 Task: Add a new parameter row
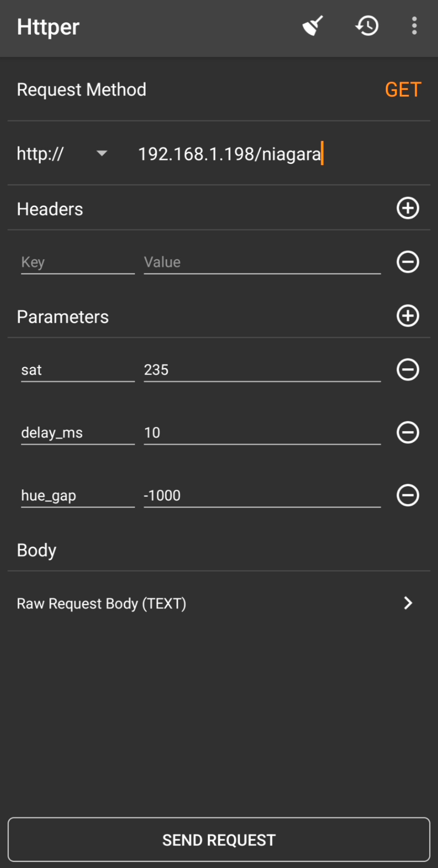408,316
